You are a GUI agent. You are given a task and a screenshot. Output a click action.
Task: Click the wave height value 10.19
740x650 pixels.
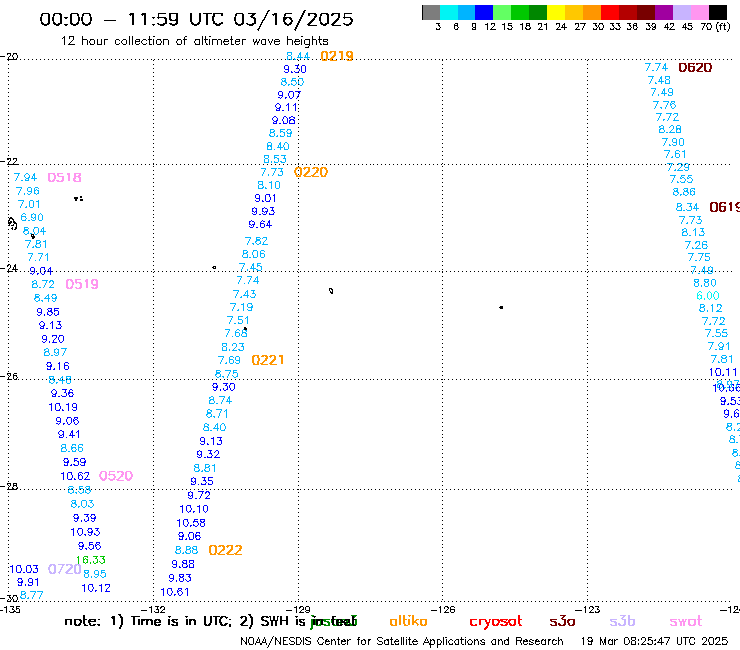63,407
